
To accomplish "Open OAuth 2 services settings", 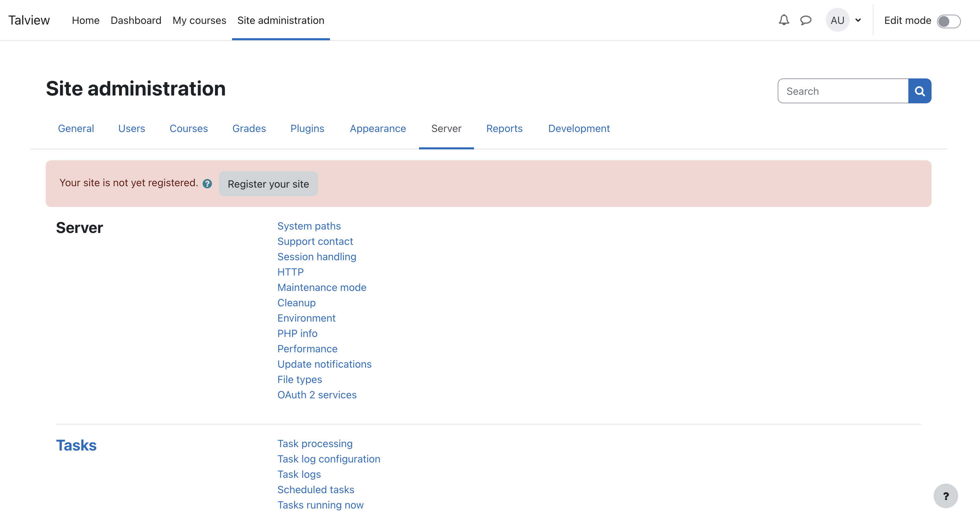I will (x=317, y=395).
